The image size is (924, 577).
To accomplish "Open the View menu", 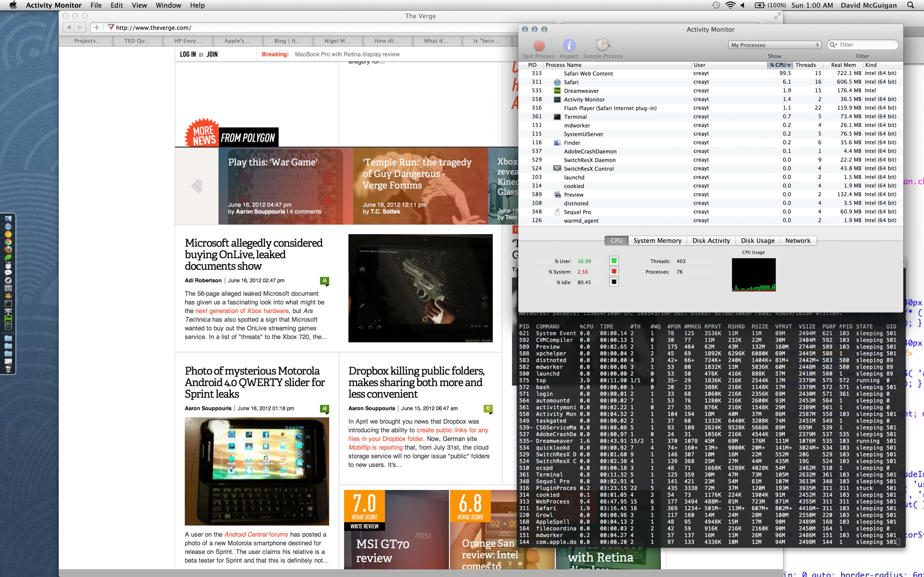I will pos(139,5).
